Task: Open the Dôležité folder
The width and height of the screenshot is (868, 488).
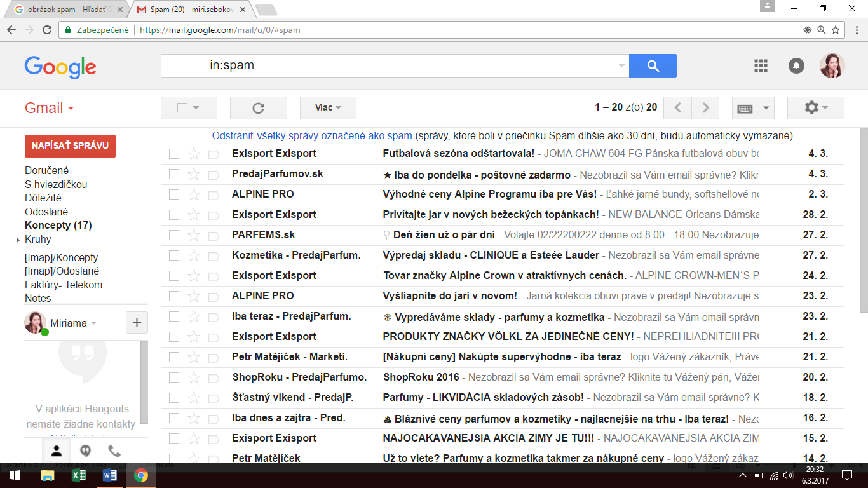Action: coord(43,198)
